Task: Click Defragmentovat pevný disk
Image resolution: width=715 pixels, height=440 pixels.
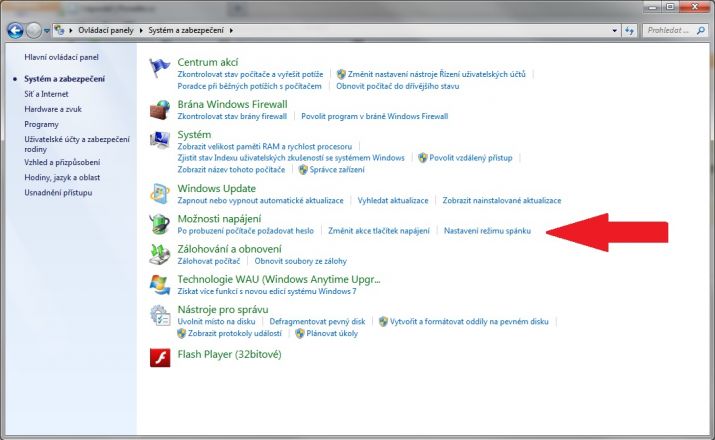Action: tap(317, 321)
